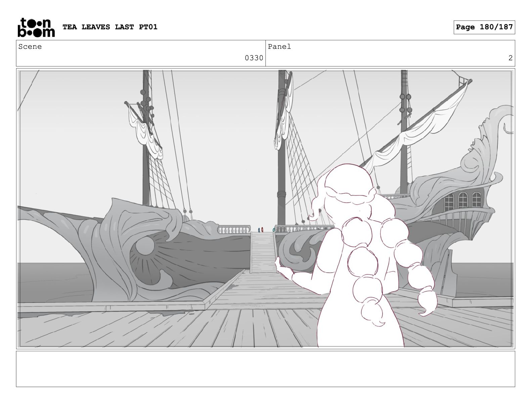Click the empty notes box below the panel
This screenshot has height=411, width=532.
(x=265, y=369)
